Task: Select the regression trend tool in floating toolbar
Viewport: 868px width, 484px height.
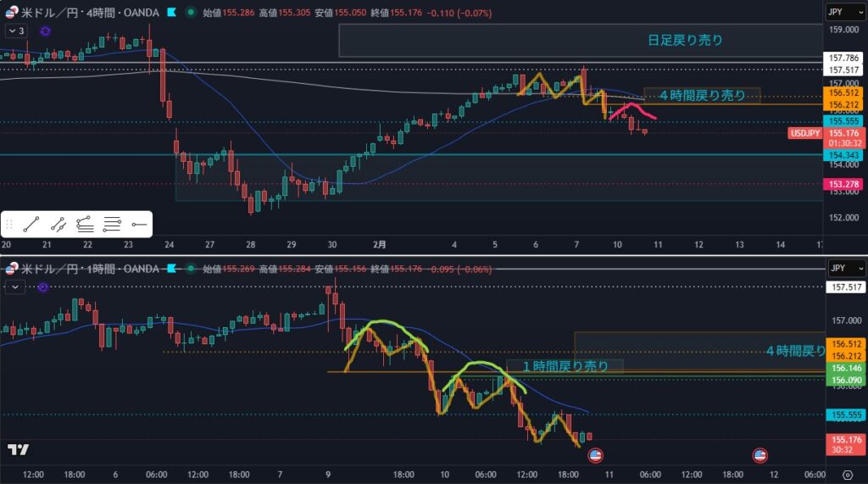Action: 84,225
